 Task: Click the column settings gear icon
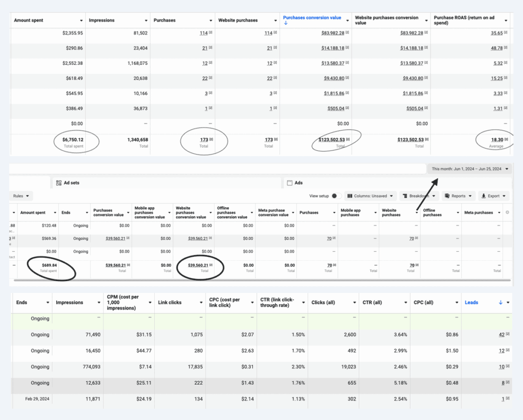click(507, 212)
